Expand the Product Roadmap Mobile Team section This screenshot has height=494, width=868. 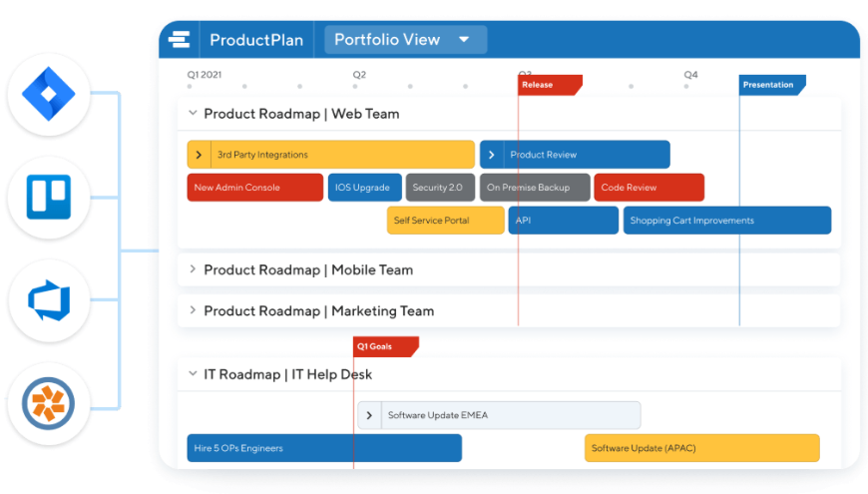click(193, 269)
